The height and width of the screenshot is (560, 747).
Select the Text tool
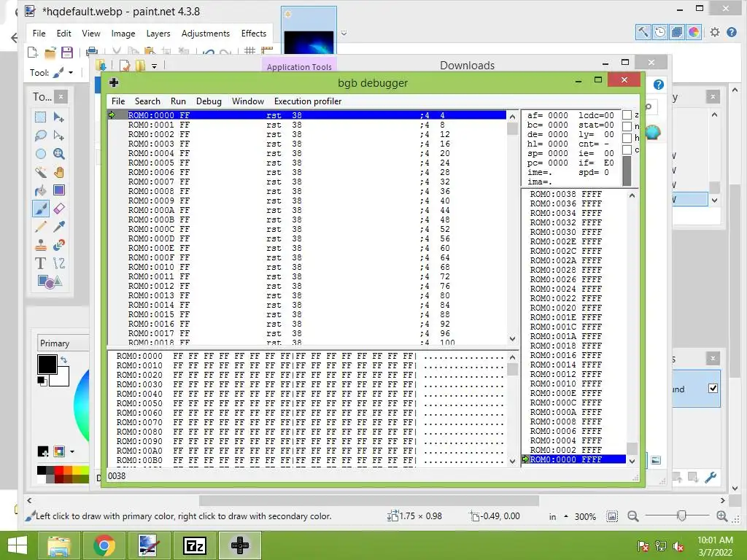41,262
